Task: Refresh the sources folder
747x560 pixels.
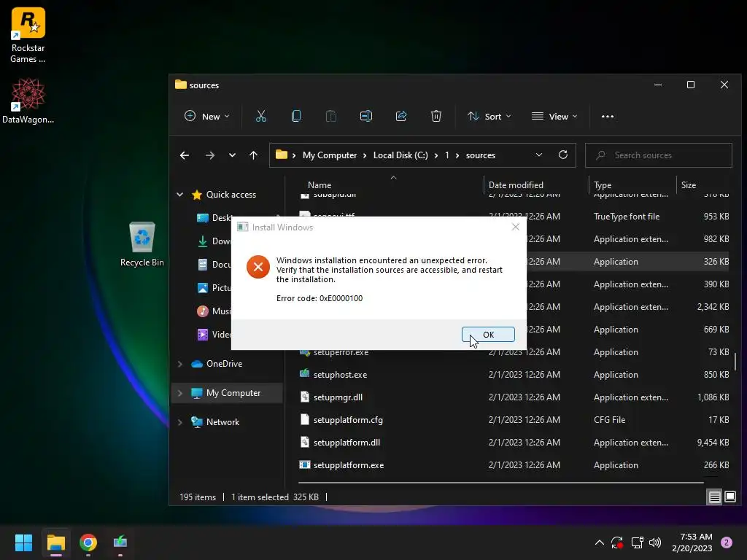Action: (x=563, y=155)
